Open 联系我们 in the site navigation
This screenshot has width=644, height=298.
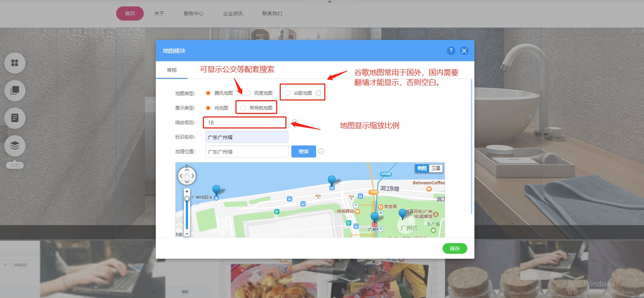(272, 13)
